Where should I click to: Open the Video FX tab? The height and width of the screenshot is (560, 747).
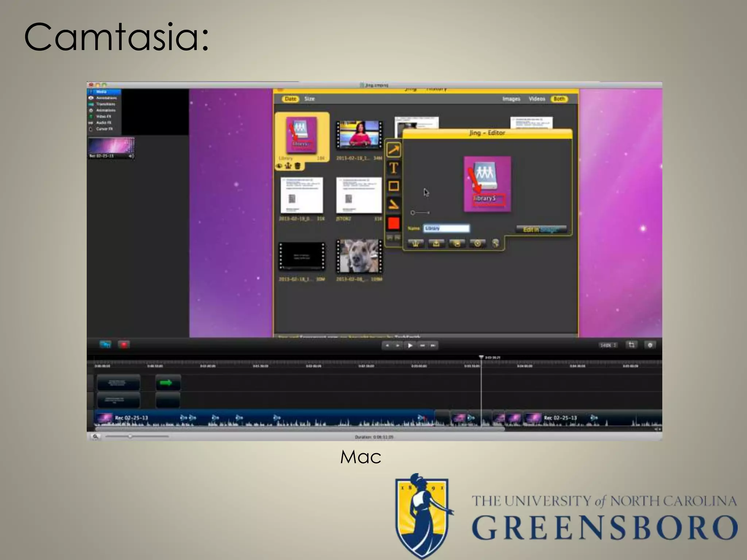click(104, 117)
